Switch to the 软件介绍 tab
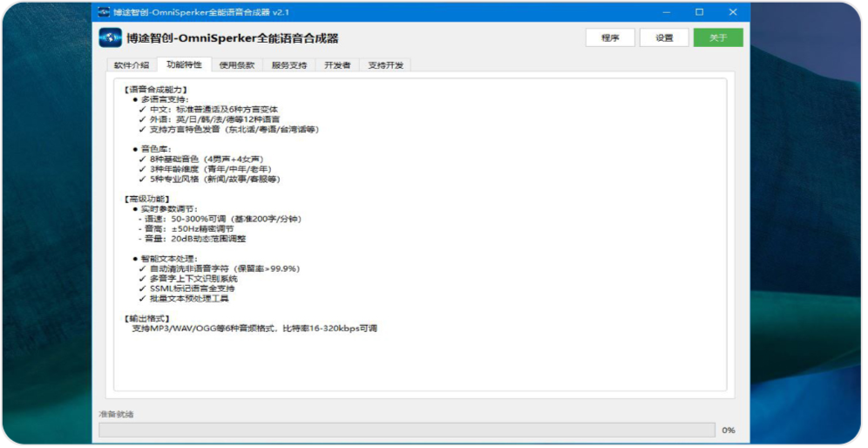 132,65
